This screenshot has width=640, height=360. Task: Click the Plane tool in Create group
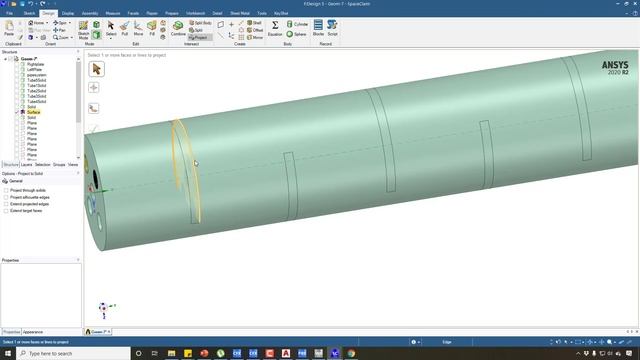[x=221, y=24]
